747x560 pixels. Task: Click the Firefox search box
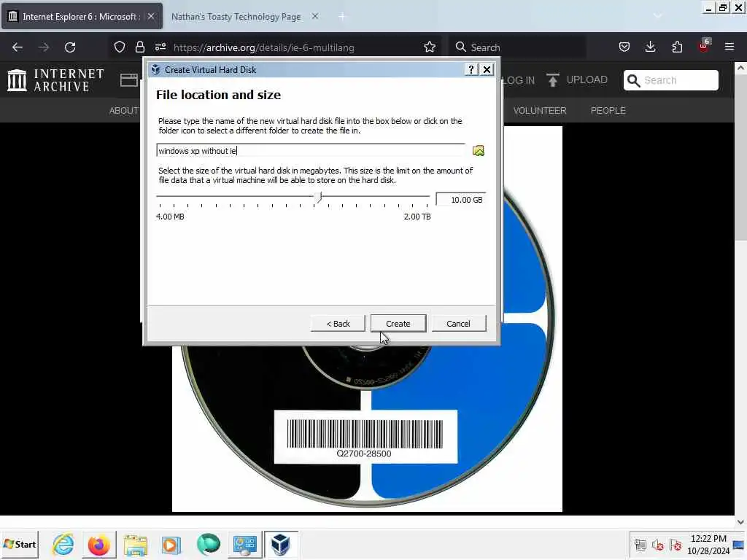(517, 47)
